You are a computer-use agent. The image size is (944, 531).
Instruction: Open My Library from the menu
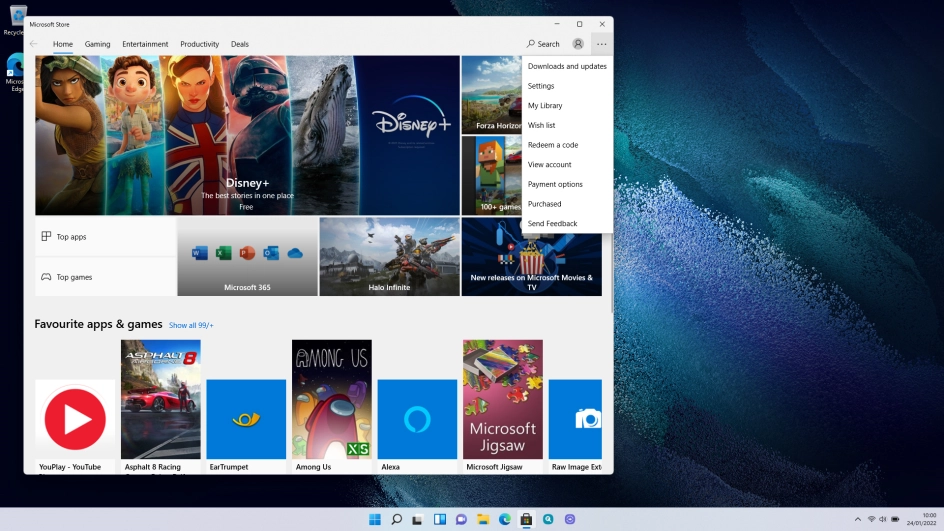click(x=545, y=105)
